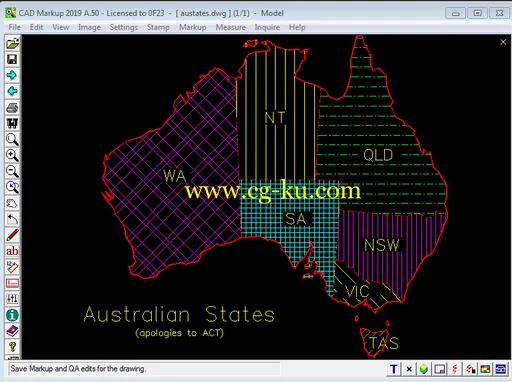
Task: Go to previous drawing with left arrow
Action: (x=12, y=91)
